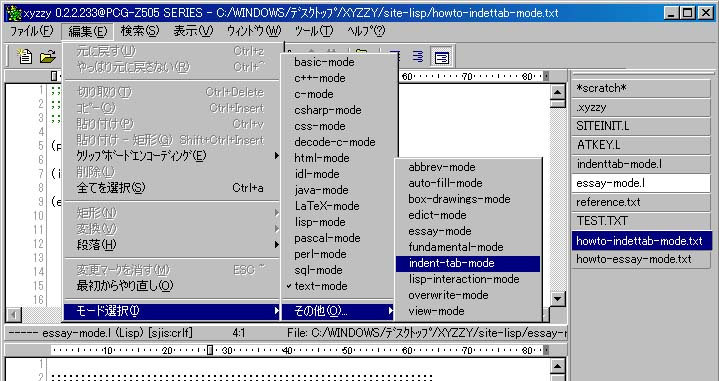Switch to ATKEY.L buffer tab
This screenshot has height=381, width=719.
641,145
